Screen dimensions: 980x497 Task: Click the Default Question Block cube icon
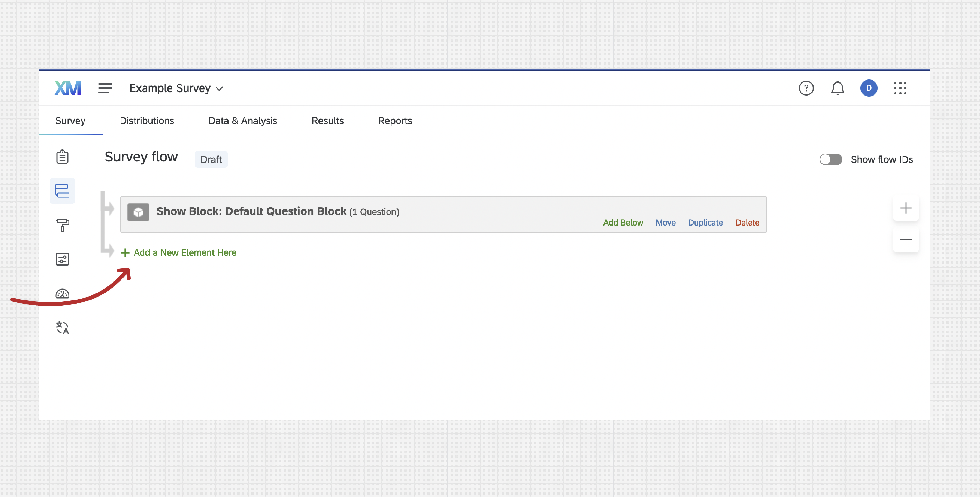click(x=138, y=212)
